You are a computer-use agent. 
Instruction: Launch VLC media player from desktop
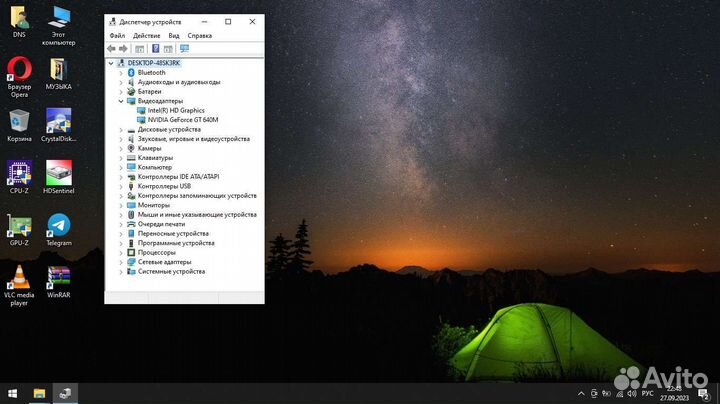pyautogui.click(x=19, y=279)
